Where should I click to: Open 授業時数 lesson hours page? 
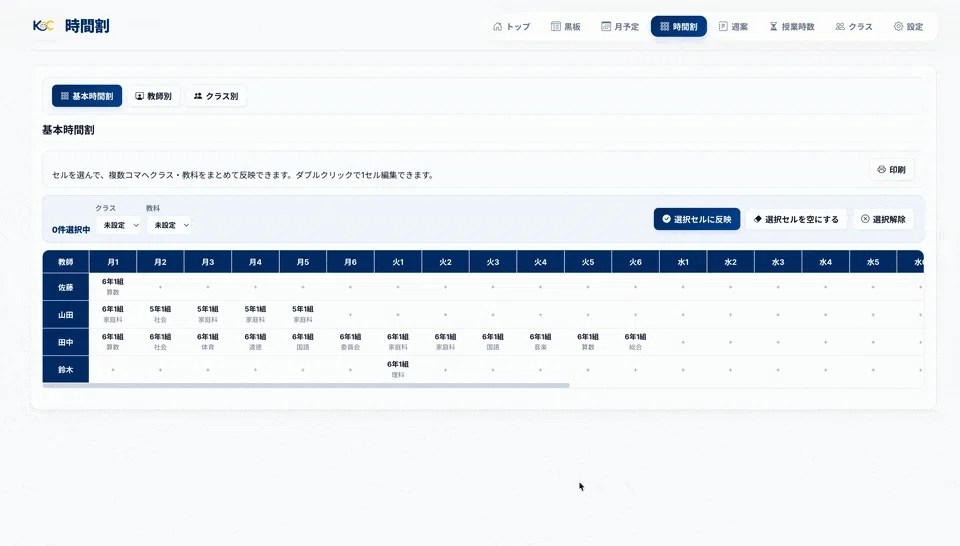pyautogui.click(x=792, y=26)
